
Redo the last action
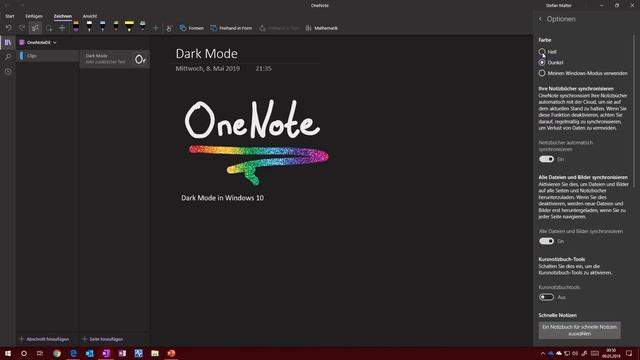(x=22, y=28)
